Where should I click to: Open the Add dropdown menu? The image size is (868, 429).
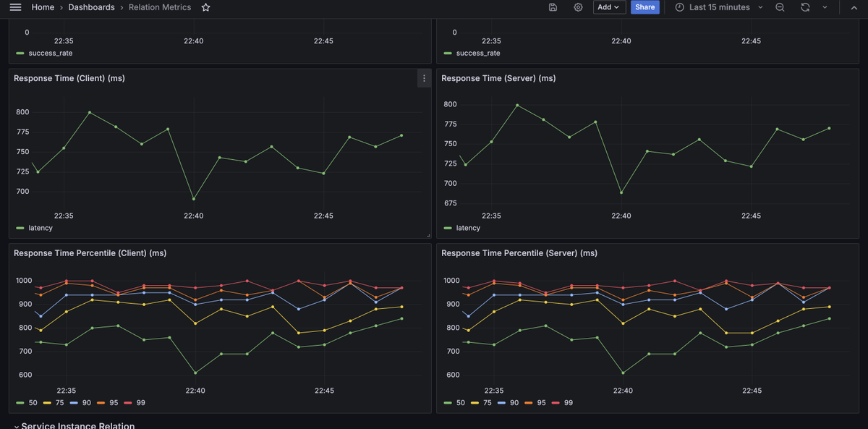coord(608,7)
